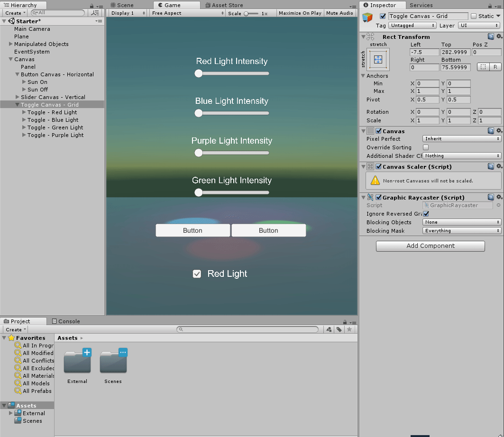
Task: Toggle the Static checkbox in Inspector
Action: pyautogui.click(x=474, y=16)
